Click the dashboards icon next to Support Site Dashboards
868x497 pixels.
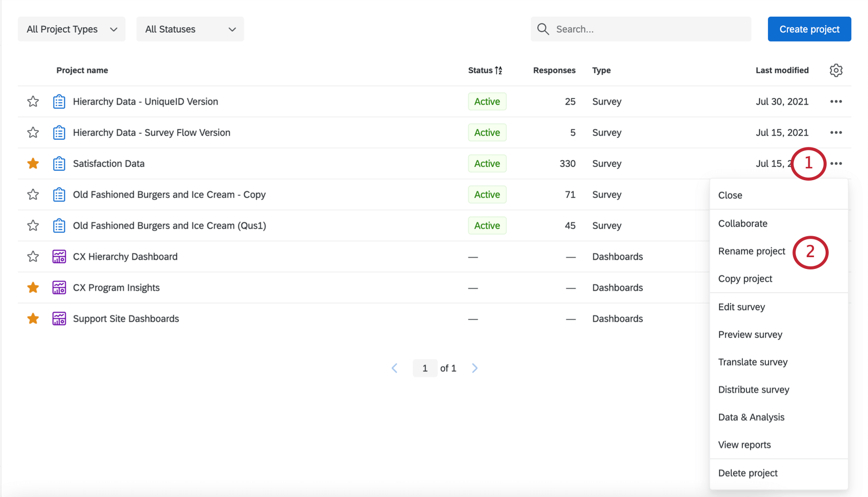(x=59, y=318)
